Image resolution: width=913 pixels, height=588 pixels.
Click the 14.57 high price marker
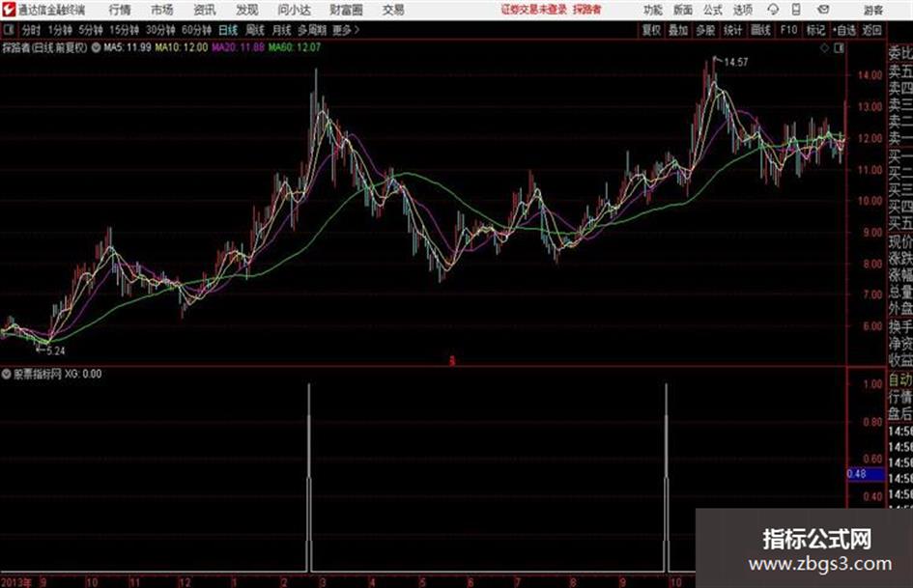[x=736, y=62]
